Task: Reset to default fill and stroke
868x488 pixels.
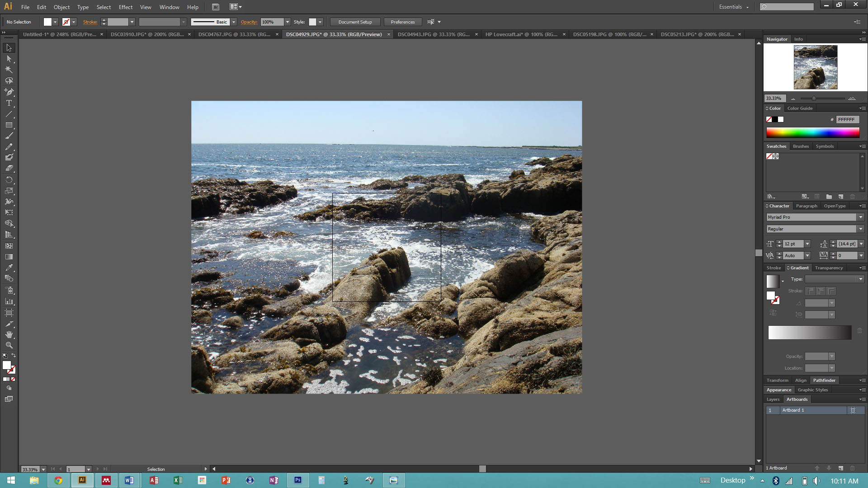Action: pos(5,356)
